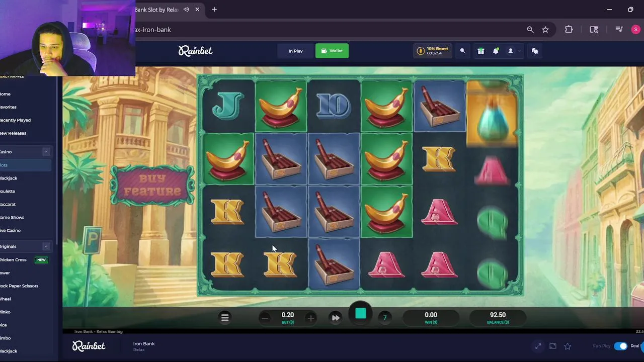Viewport: 644px width, 362px height.
Task: Open Rock Paper Scissors game
Action: [x=19, y=286]
